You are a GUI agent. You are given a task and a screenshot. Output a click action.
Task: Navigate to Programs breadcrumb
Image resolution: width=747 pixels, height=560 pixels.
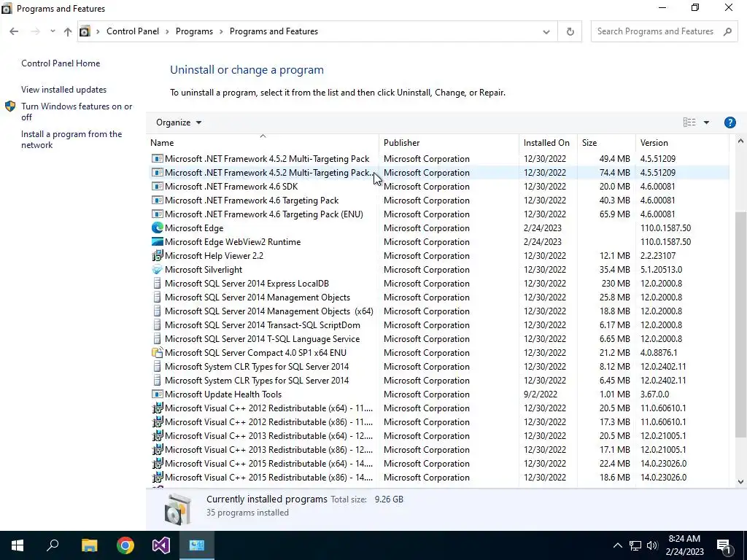194,31
